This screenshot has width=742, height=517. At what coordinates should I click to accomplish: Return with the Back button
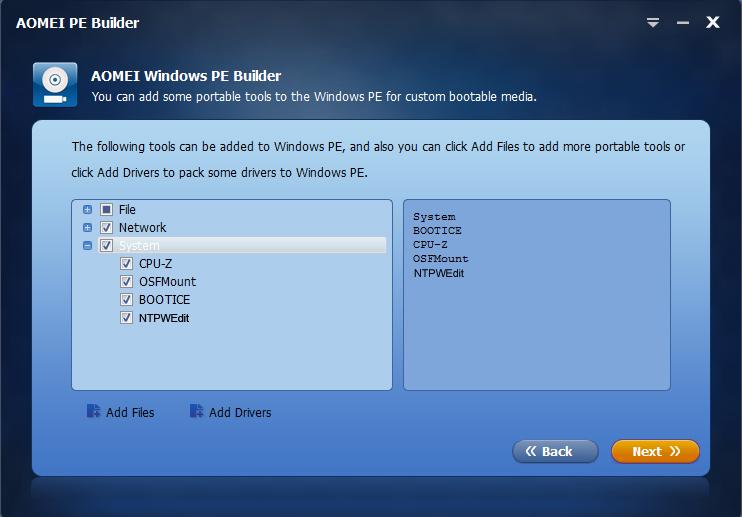(x=555, y=451)
